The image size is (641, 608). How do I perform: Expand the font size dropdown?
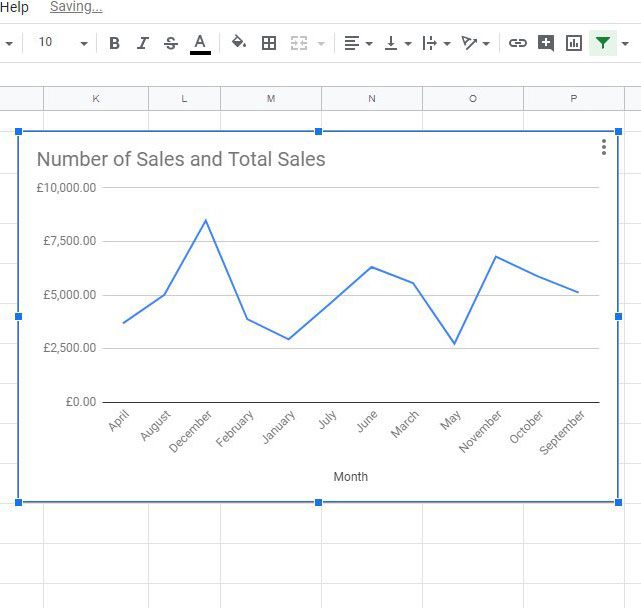(83, 44)
